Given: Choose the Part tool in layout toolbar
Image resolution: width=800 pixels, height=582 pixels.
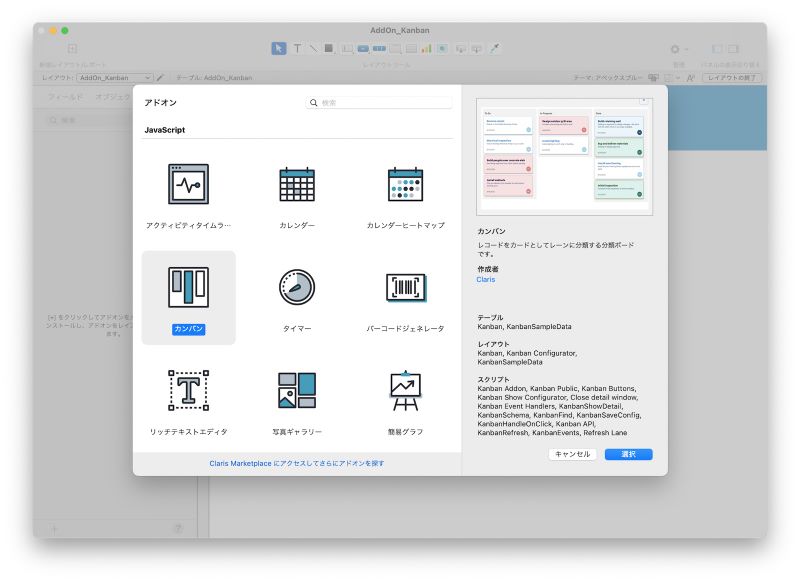Looking at the screenshot, I should pyautogui.click(x=477, y=48).
